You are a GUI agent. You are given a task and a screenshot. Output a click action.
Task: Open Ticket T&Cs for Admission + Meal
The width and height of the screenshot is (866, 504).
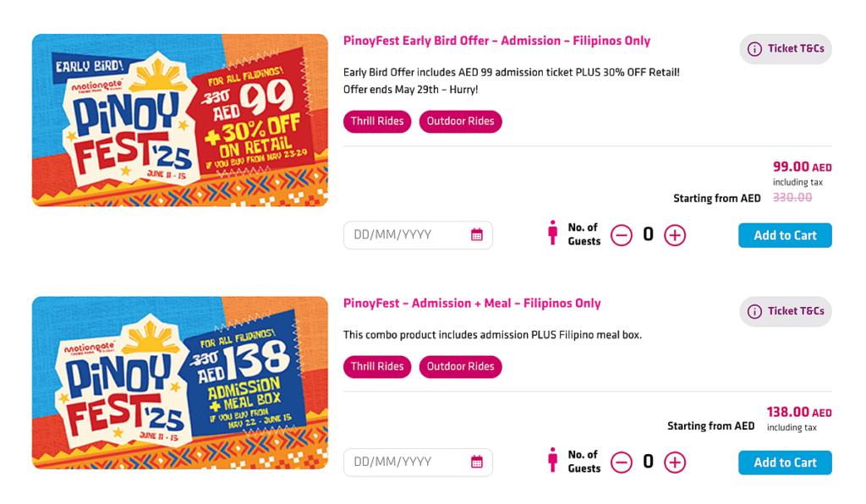(786, 311)
